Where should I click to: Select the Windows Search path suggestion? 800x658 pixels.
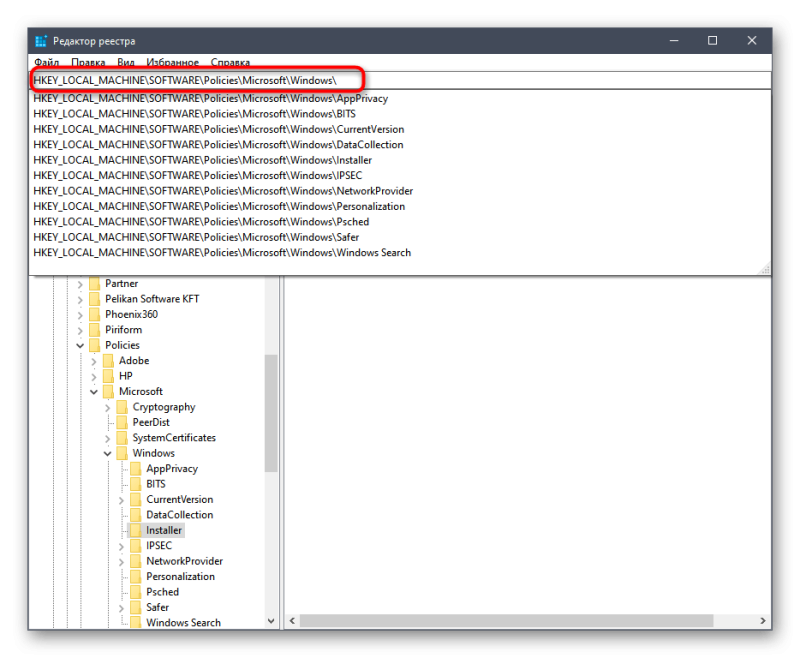399,252
